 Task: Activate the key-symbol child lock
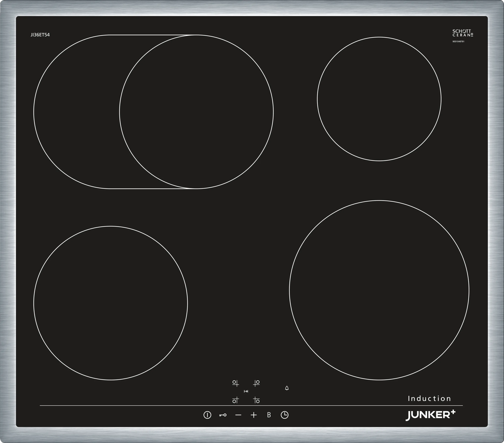(223, 415)
